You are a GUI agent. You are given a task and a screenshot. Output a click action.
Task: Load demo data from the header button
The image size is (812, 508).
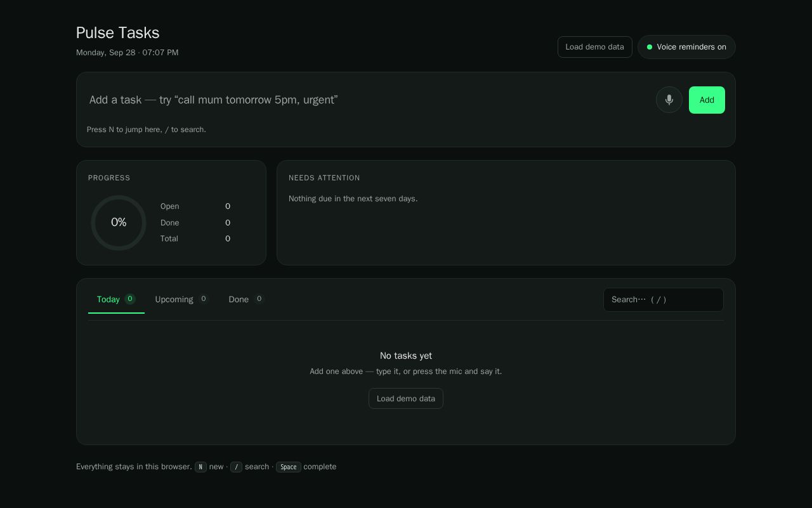click(594, 47)
